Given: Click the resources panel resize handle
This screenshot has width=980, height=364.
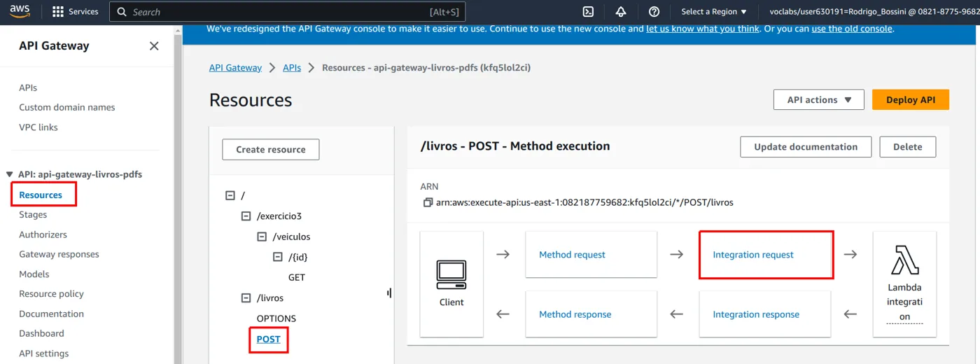Looking at the screenshot, I should coord(389,293).
